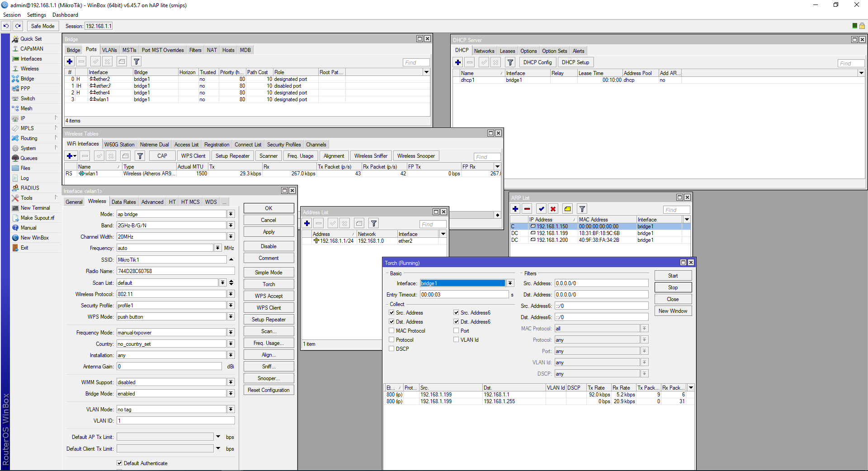Click Reset Configuration for wlan1

[269, 390]
